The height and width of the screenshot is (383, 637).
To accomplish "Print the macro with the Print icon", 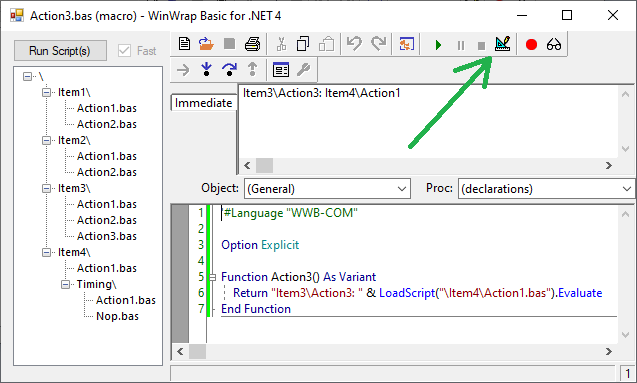I will (252, 44).
